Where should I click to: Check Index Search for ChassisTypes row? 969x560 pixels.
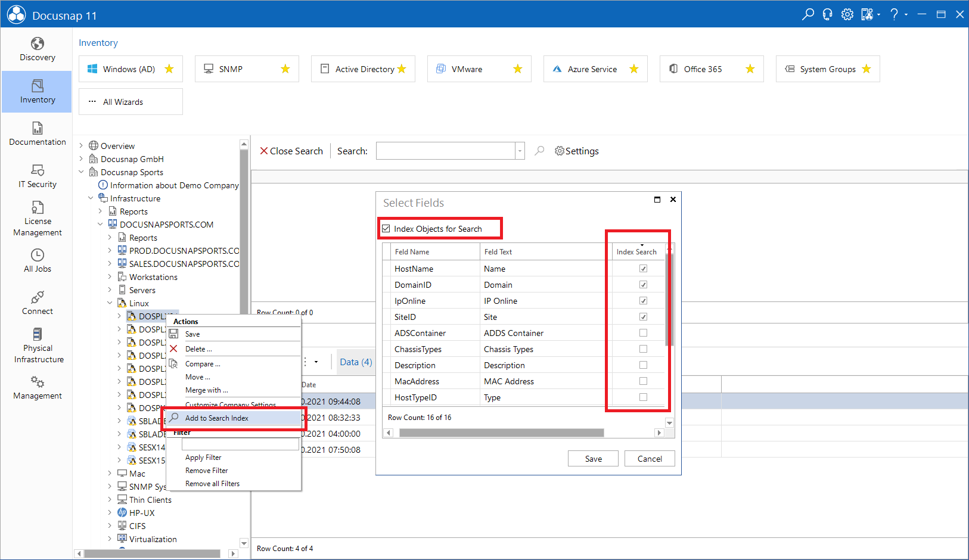pyautogui.click(x=643, y=349)
